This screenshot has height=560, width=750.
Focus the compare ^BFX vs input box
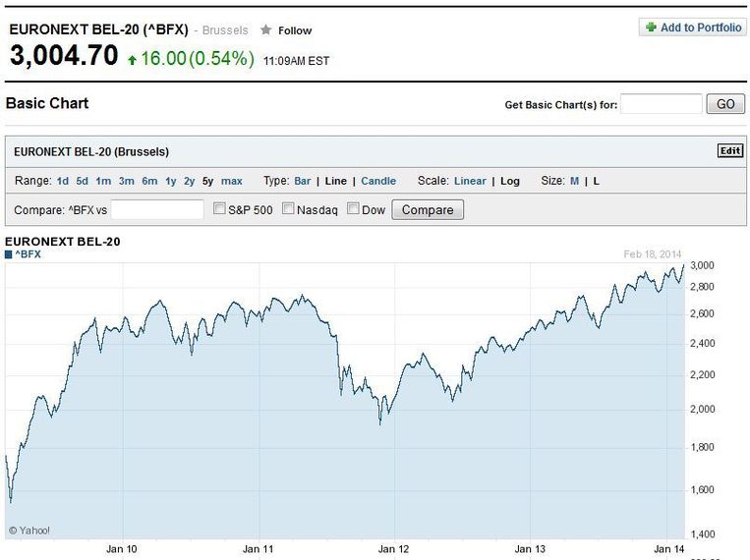(157, 209)
